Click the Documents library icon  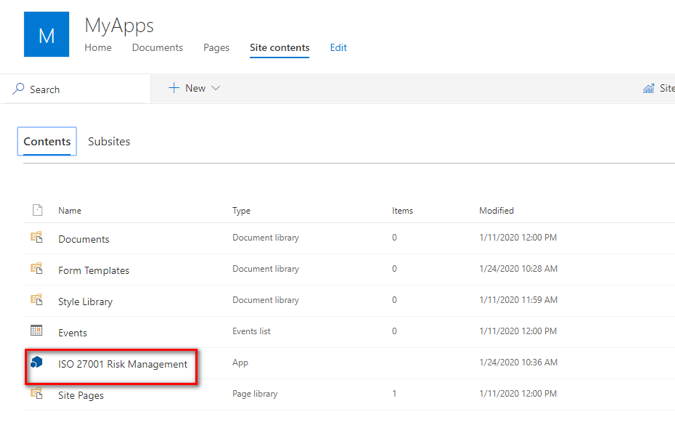click(x=37, y=237)
